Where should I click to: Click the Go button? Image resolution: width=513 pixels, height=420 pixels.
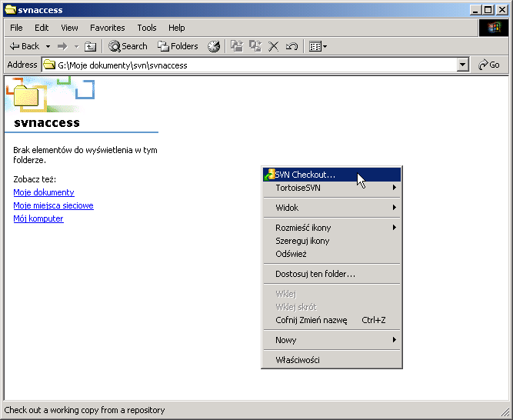click(x=489, y=65)
